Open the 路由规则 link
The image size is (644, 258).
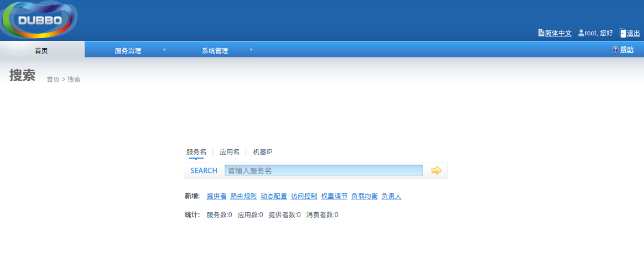coord(243,196)
